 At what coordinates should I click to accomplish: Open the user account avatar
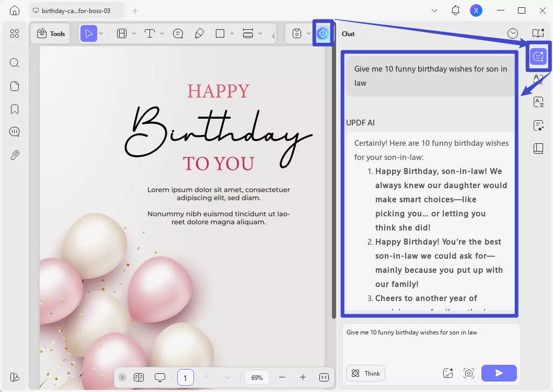point(476,10)
